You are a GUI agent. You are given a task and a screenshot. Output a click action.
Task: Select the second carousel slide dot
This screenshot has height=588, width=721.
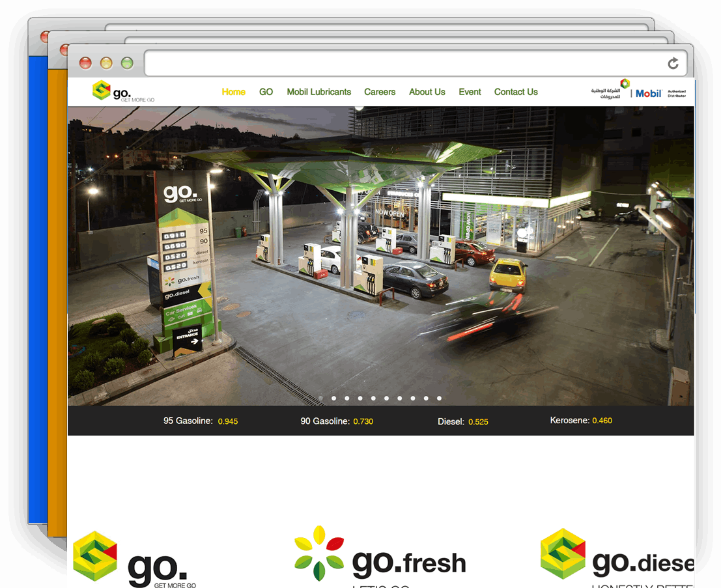pos(333,398)
